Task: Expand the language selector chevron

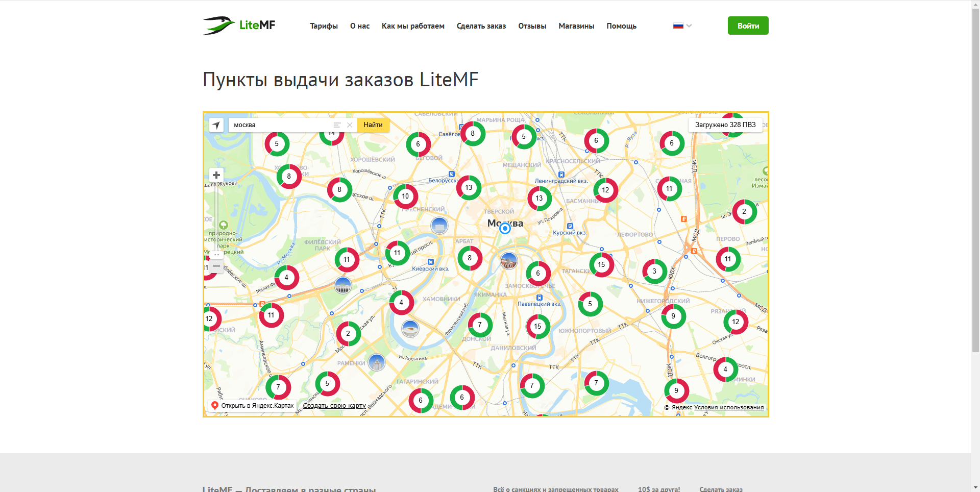Action: (689, 26)
